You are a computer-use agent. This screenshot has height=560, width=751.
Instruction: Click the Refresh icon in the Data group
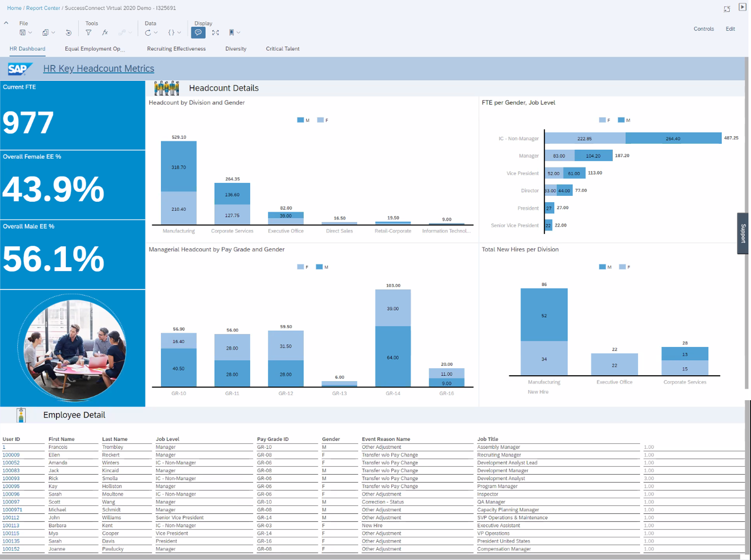pyautogui.click(x=148, y=32)
